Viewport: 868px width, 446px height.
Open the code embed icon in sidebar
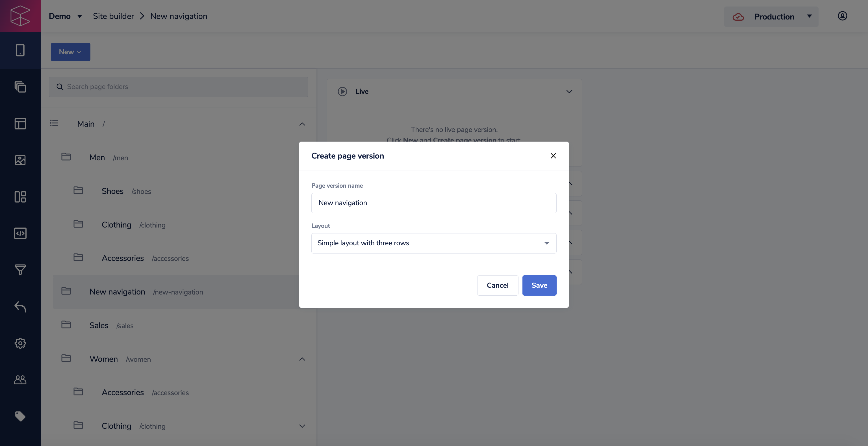[20, 233]
